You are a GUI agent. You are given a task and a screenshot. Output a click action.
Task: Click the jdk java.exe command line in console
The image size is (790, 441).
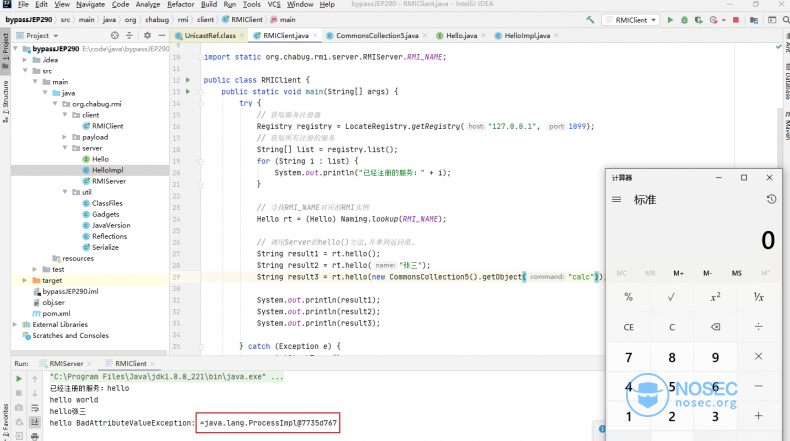pyautogui.click(x=166, y=376)
